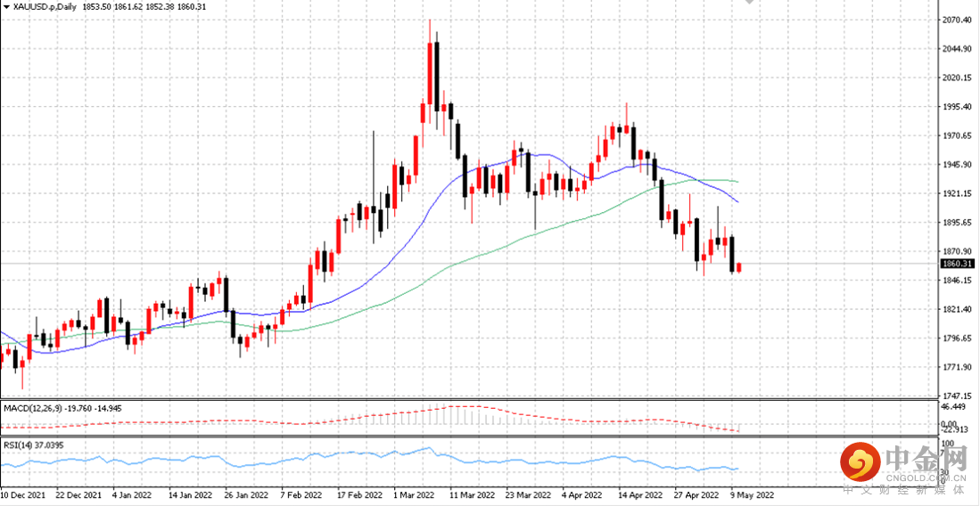Click the 7 Feb 2022 date label

tap(301, 494)
